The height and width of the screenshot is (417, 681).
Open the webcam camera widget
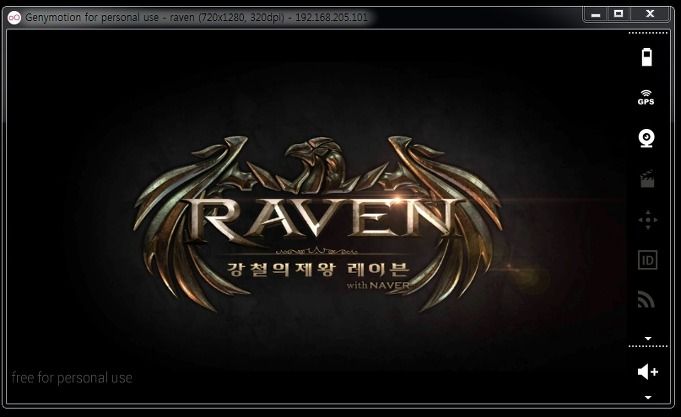point(647,138)
